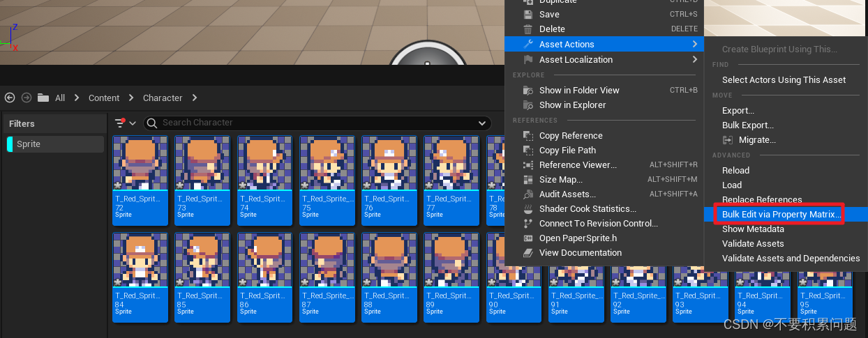The image size is (868, 338).
Task: Expand the Asset Actions submenu
Action: (x=604, y=44)
